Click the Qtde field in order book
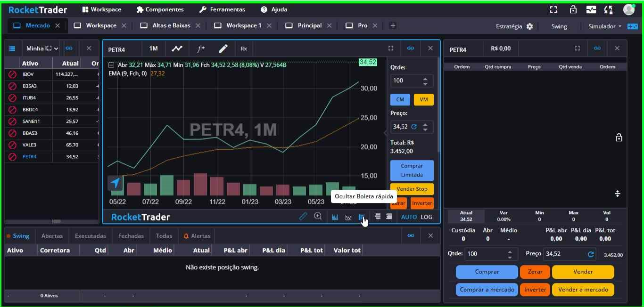 click(x=491, y=254)
